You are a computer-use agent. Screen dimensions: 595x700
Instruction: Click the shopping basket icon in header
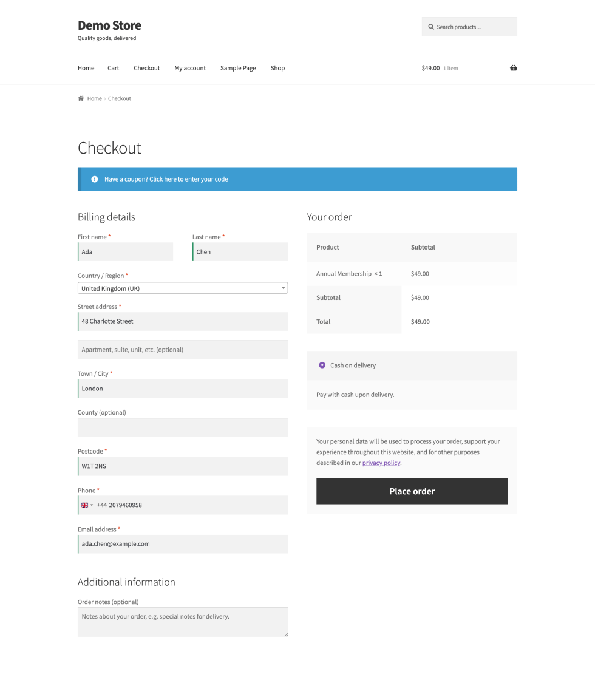[x=513, y=68]
